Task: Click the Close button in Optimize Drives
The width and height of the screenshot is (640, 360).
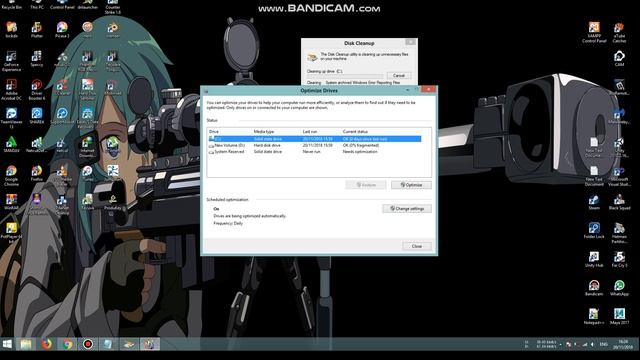Action: point(417,246)
